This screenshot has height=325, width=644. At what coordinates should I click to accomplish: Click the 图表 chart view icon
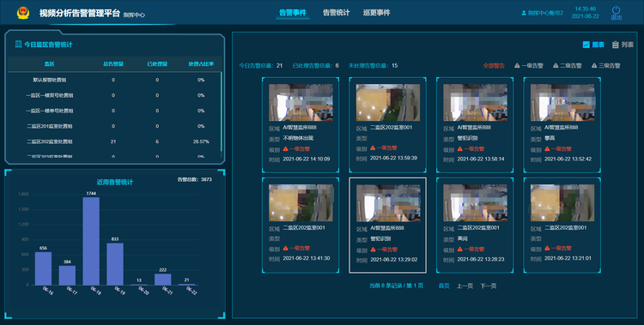586,45
